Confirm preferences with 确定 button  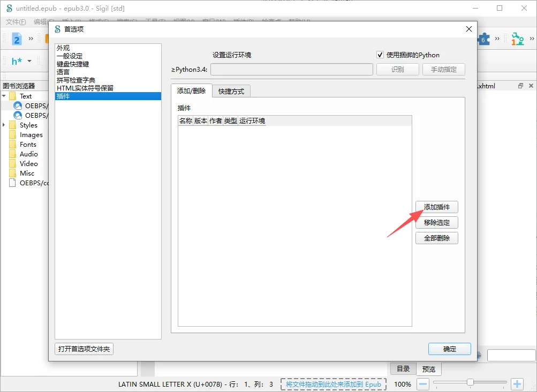click(450, 349)
